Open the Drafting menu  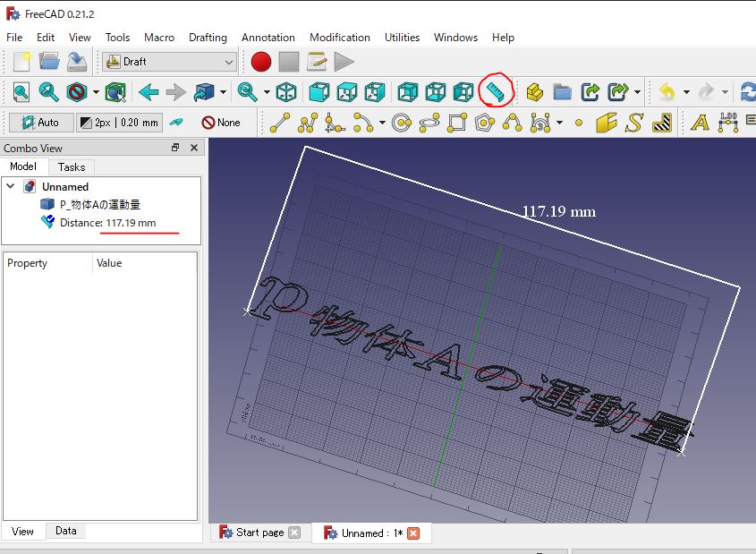[208, 38]
